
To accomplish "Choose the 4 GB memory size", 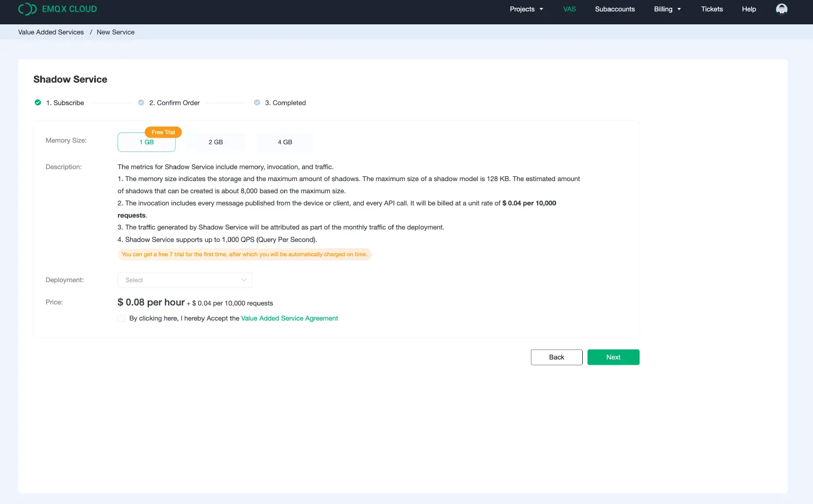I will pos(285,142).
